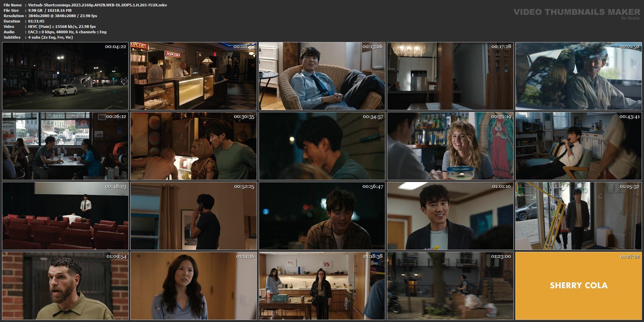Click the bar scene thumbnail at 00:39:19
Viewport: 644px width, 322px height.
[450, 146]
